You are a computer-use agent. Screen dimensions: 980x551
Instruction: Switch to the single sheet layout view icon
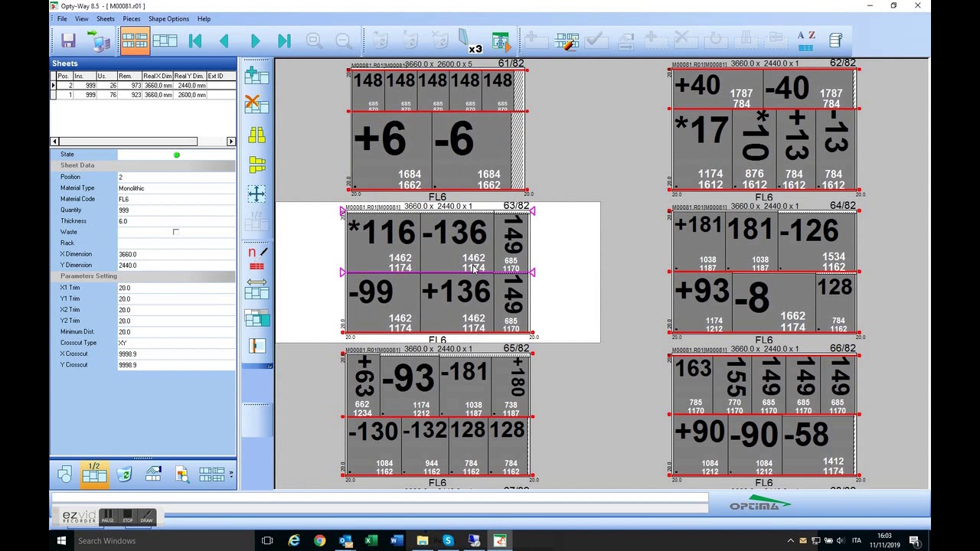(165, 41)
